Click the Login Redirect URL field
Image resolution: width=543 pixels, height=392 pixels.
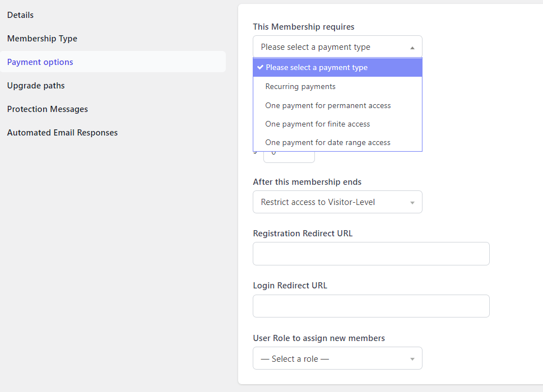pos(371,306)
